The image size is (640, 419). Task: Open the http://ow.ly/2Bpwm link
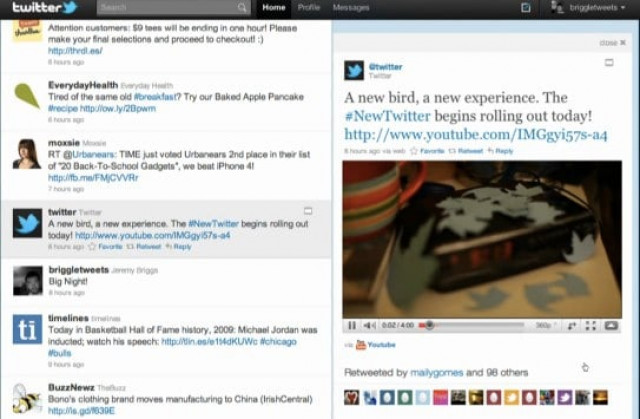point(118,109)
